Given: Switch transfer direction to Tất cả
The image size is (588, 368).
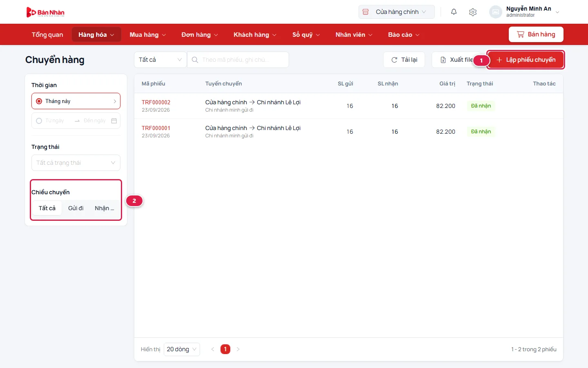Looking at the screenshot, I should pyautogui.click(x=47, y=208).
